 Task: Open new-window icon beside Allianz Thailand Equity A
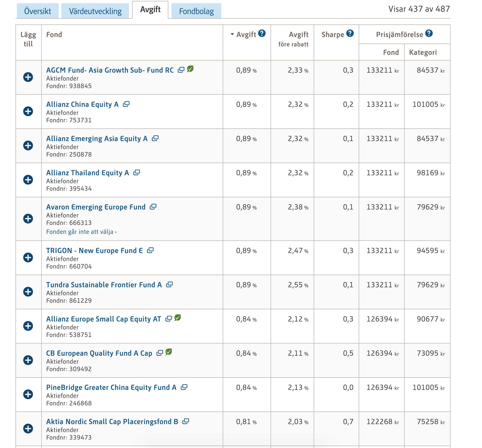pyautogui.click(x=137, y=172)
